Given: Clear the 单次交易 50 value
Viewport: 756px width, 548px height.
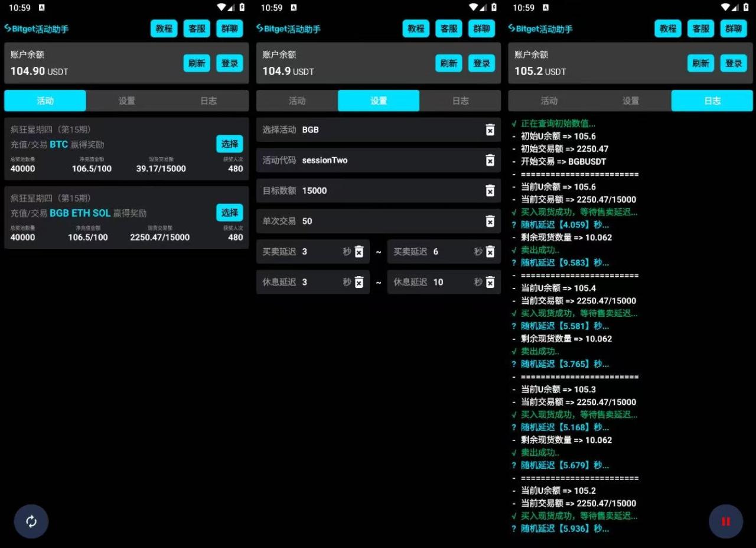Looking at the screenshot, I should click(x=490, y=221).
